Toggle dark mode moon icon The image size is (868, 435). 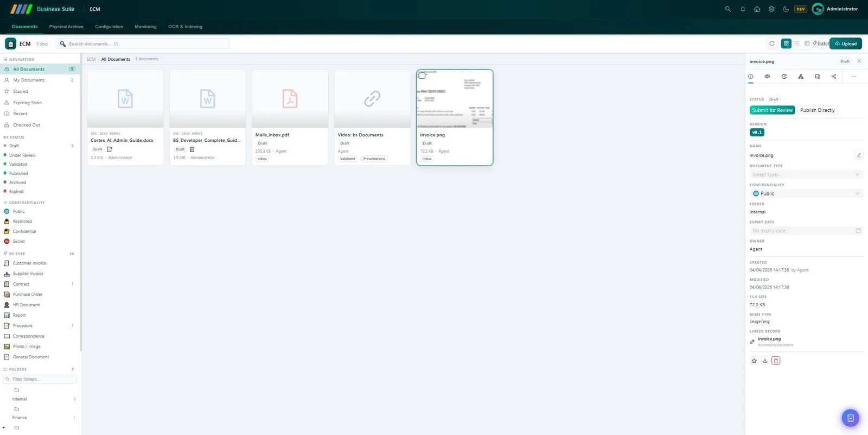786,9
